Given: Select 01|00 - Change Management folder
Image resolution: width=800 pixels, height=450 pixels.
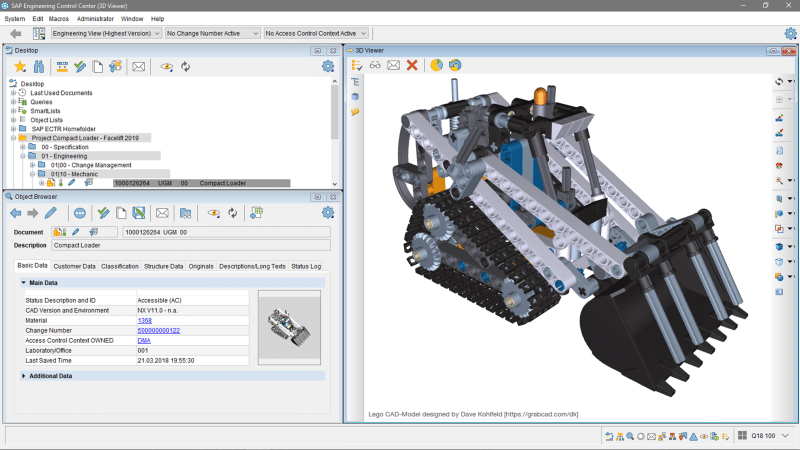Looking at the screenshot, I should click(91, 165).
